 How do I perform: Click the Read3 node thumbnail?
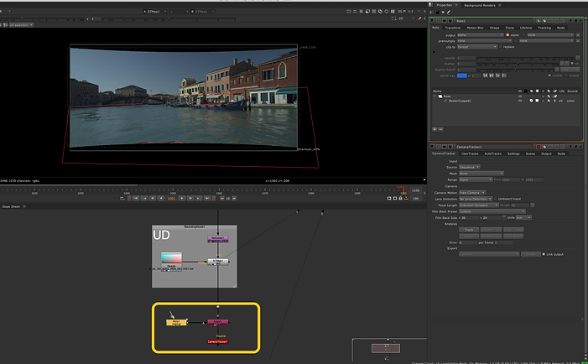(171, 258)
